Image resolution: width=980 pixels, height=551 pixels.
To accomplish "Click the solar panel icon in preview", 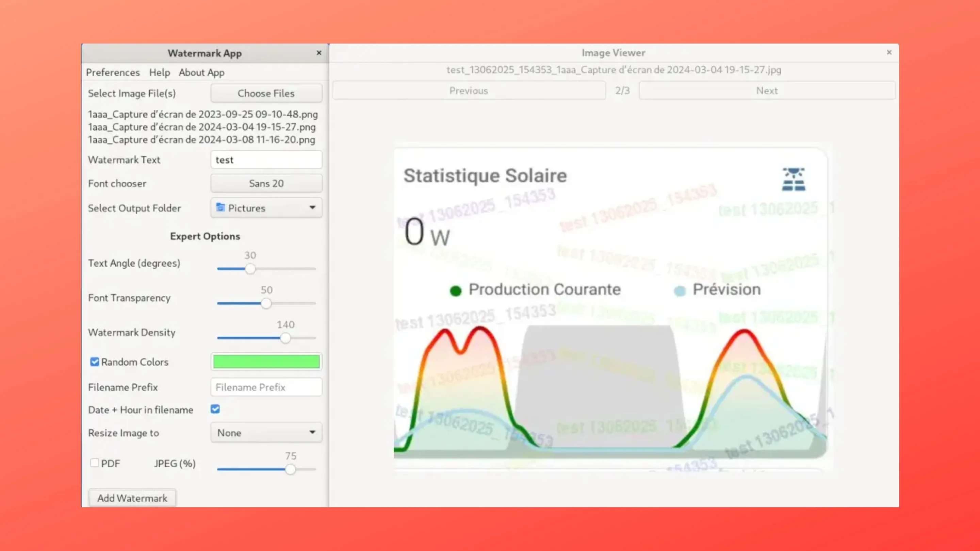I will tap(794, 179).
